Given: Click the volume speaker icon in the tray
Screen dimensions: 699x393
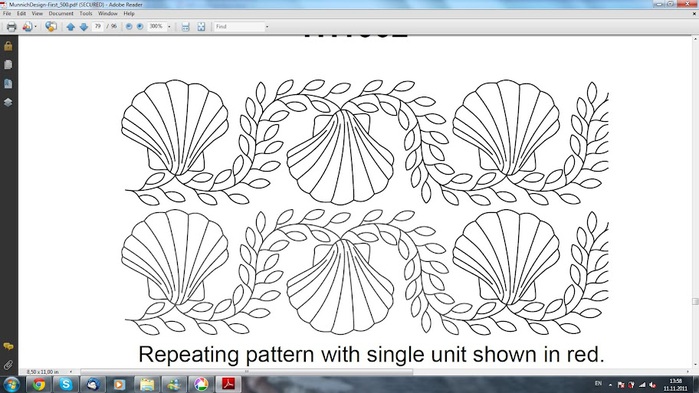Looking at the screenshot, I should tap(653, 385).
